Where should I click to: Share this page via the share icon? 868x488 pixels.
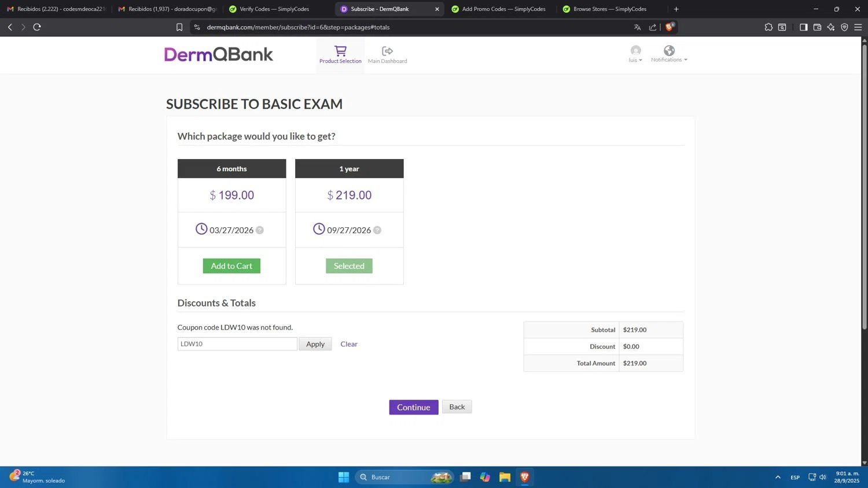pos(653,27)
